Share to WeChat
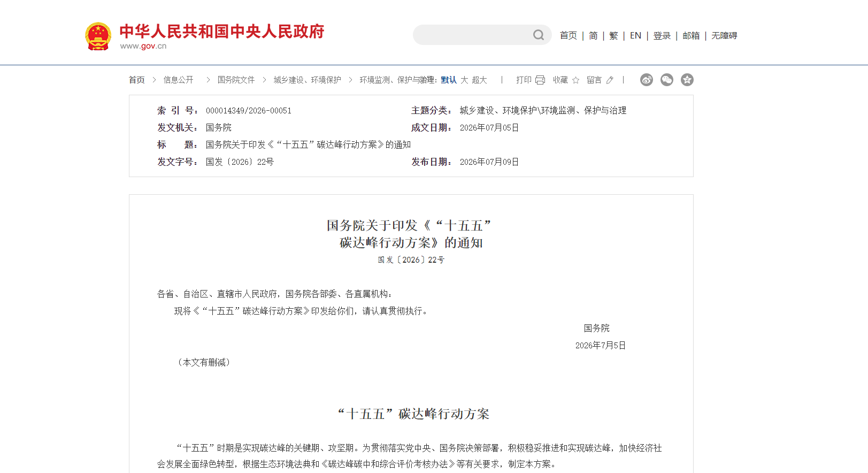Image resolution: width=868 pixels, height=473 pixels. point(667,80)
